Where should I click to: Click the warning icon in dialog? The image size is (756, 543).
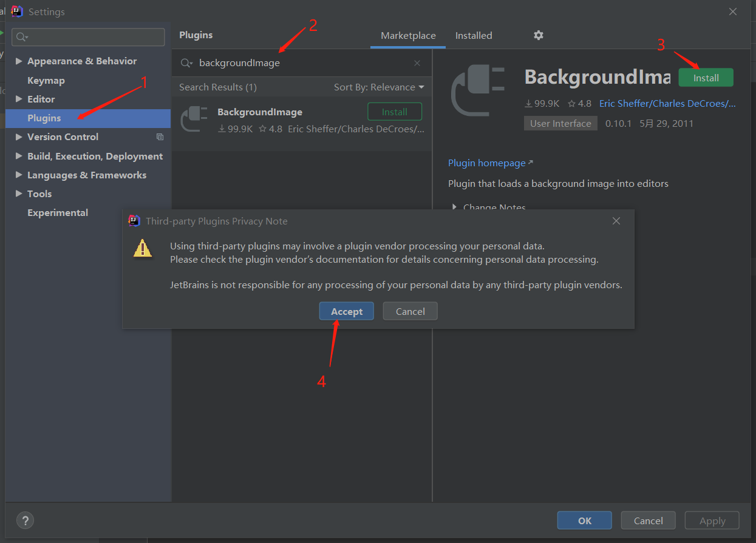click(143, 248)
